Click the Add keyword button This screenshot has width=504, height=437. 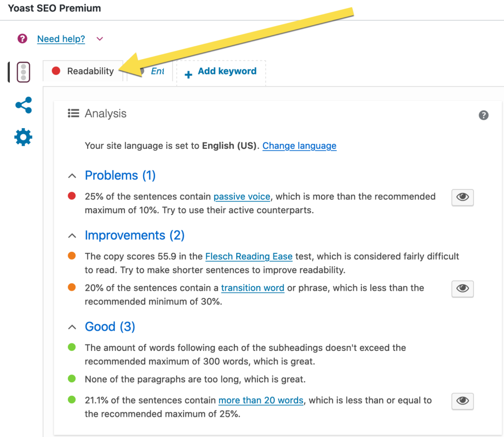(220, 71)
